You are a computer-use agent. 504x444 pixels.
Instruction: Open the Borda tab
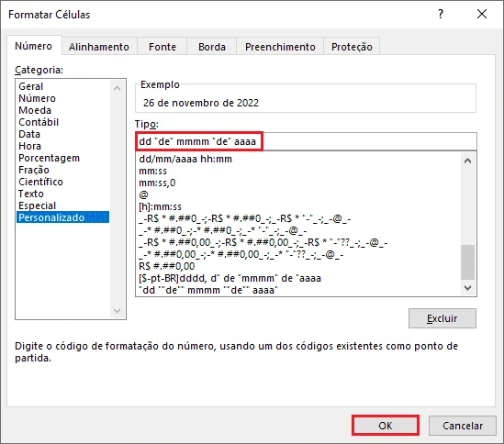pyautogui.click(x=212, y=47)
